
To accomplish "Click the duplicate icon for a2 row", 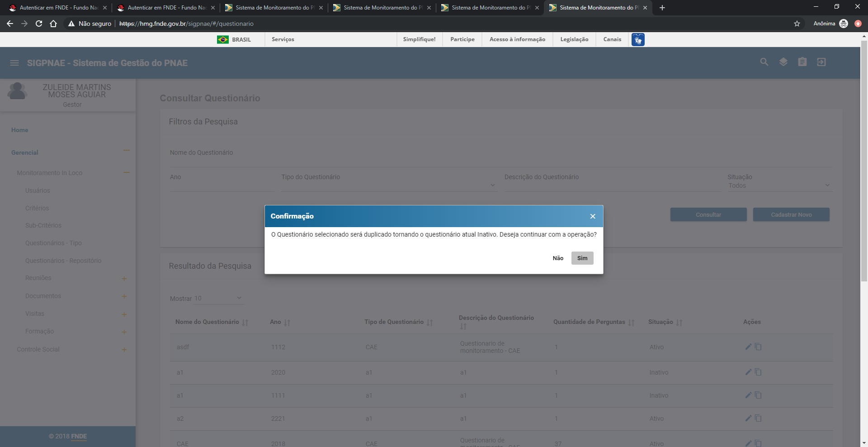I will click(x=758, y=418).
